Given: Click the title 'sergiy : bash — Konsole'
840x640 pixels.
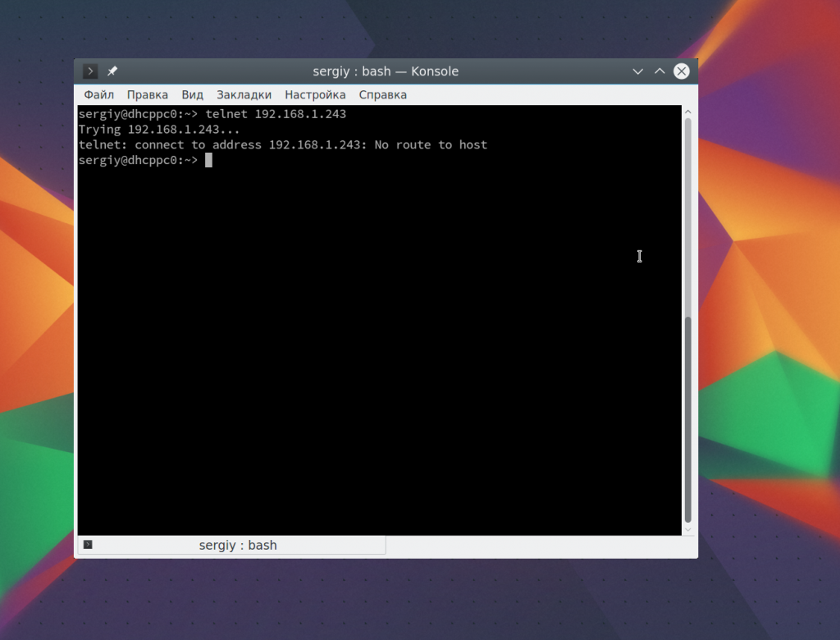Looking at the screenshot, I should pyautogui.click(x=386, y=71).
